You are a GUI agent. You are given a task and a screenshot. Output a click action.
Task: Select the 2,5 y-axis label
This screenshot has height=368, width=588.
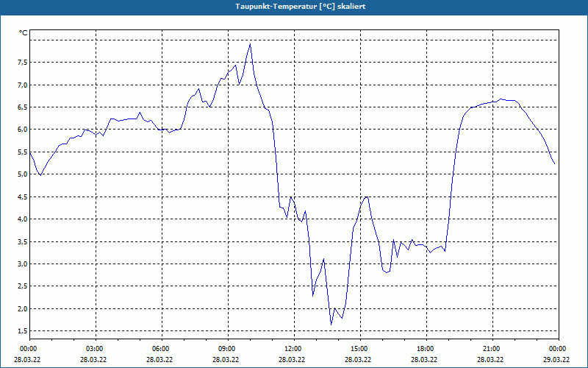tap(23, 286)
